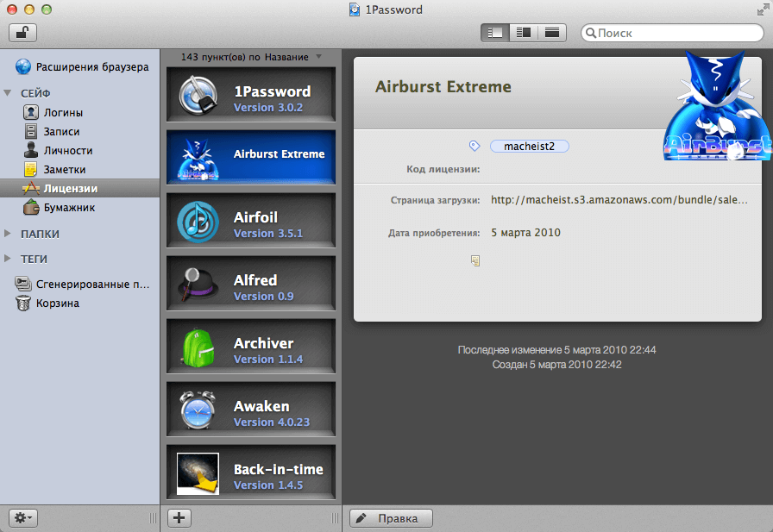Open Расширения браузера globe icon
Screen dimensions: 773x532
point(23,66)
